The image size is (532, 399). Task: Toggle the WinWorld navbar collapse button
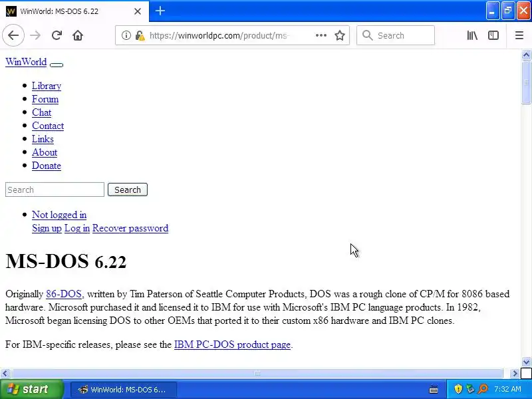[x=57, y=65]
